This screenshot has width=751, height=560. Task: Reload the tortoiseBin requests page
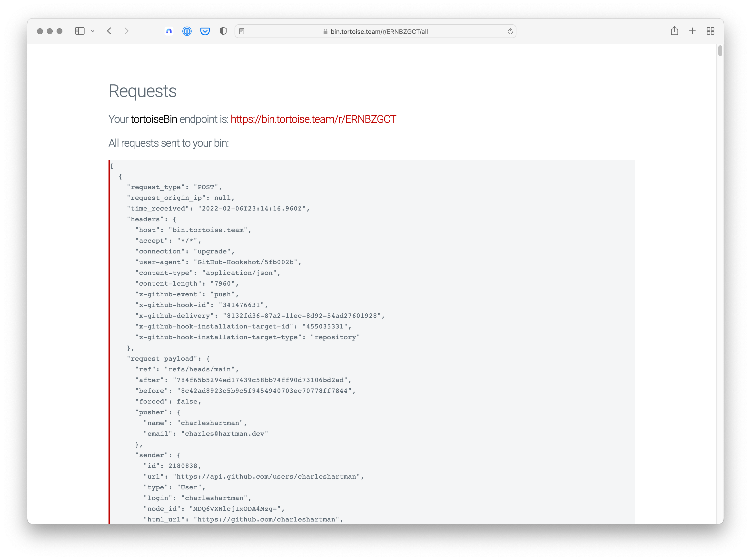[x=510, y=31]
